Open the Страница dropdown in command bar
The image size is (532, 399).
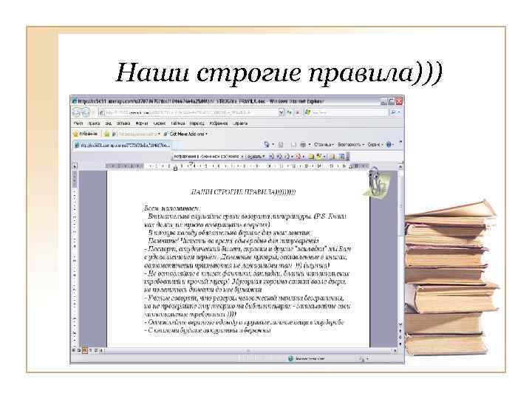click(x=324, y=145)
